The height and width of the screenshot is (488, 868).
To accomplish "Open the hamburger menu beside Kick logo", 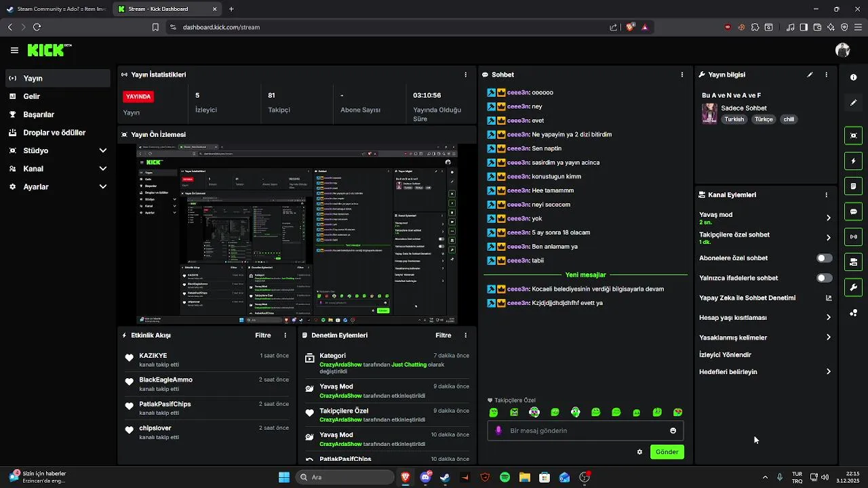I will (14, 50).
